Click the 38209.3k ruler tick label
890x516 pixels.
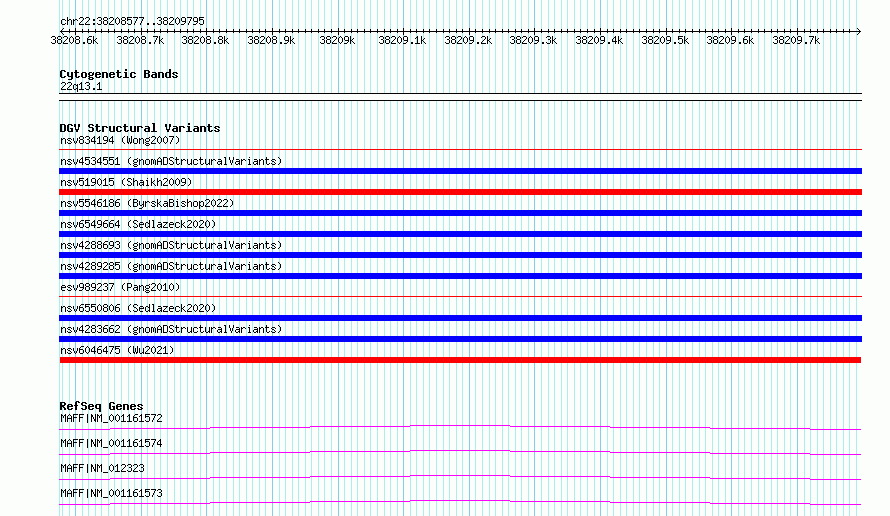pyautogui.click(x=534, y=40)
